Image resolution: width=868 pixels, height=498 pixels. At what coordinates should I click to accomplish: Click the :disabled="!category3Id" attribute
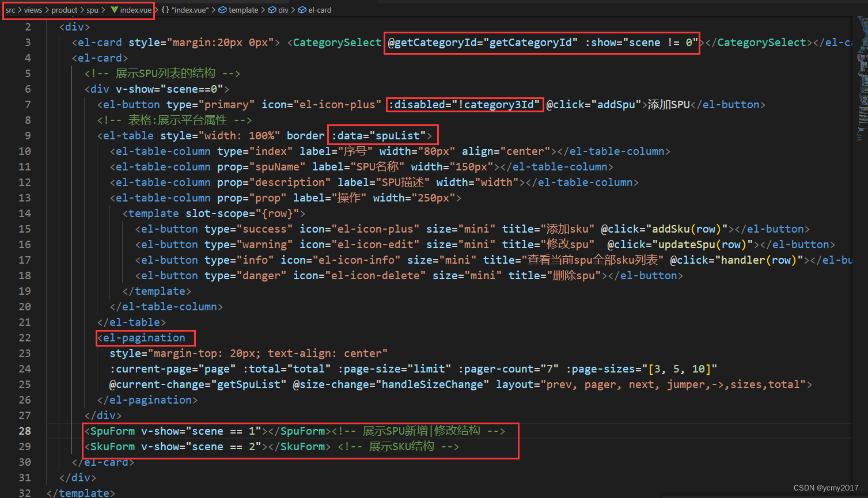click(x=464, y=105)
